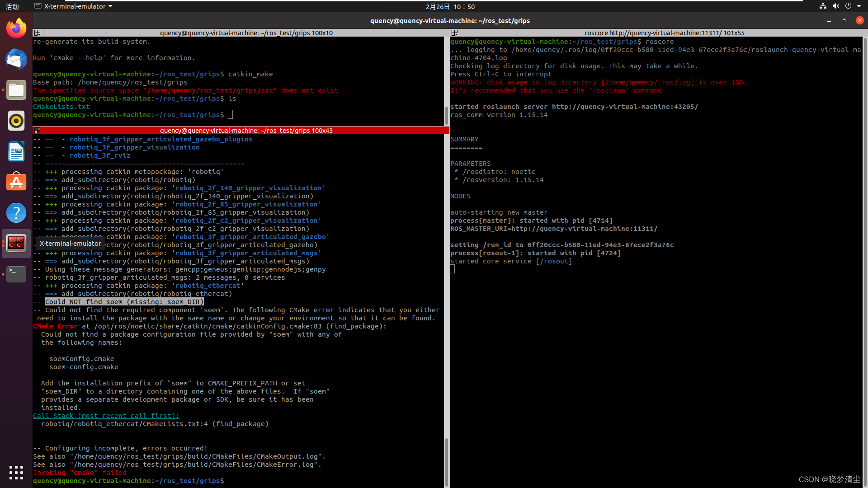The height and width of the screenshot is (488, 868).
Task: Click 'ROS_MASTER_URI' line in roscore pane
Action: (x=554, y=229)
